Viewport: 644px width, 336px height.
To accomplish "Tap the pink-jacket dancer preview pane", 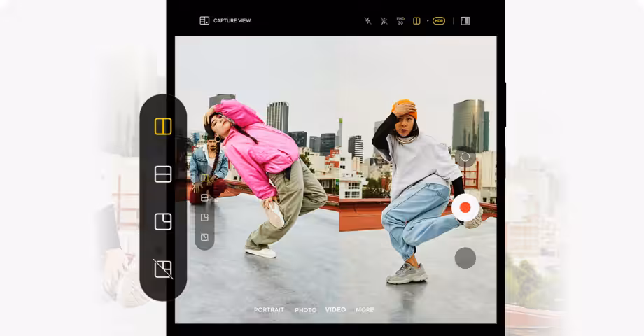I will 257,179.
